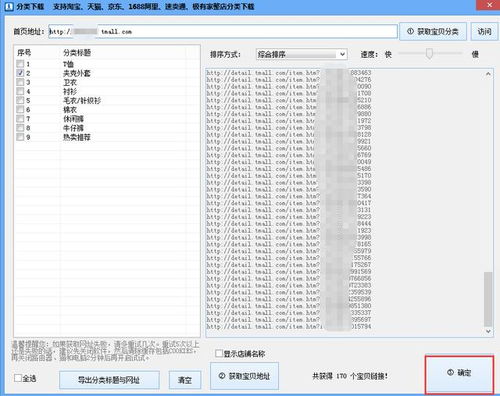Click the 毛衣/针织衫 category label
Image resolution: width=500 pixels, height=396 pixels.
[x=82, y=100]
